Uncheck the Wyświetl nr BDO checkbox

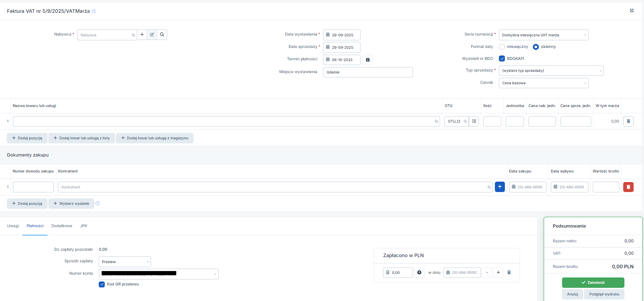(x=502, y=59)
